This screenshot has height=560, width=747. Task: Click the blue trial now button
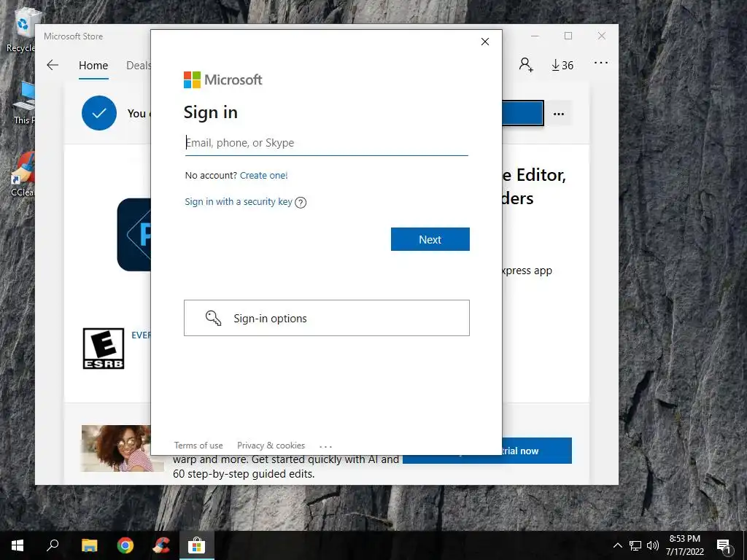(536, 451)
